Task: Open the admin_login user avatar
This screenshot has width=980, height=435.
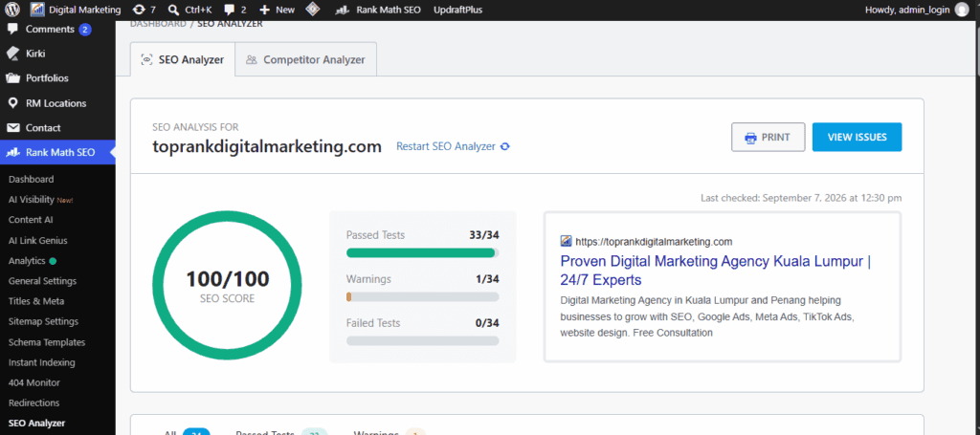Action: (961, 10)
